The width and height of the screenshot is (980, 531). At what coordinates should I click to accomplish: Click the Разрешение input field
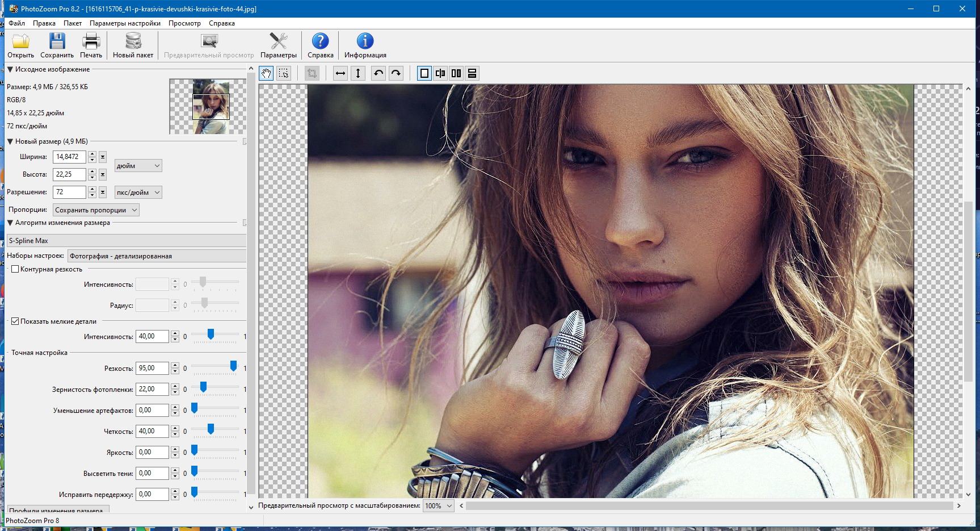[x=69, y=192]
